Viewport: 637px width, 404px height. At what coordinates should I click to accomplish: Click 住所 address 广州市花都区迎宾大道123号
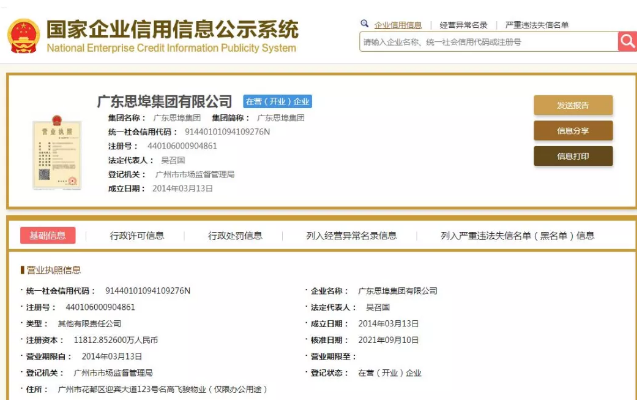tap(162, 389)
